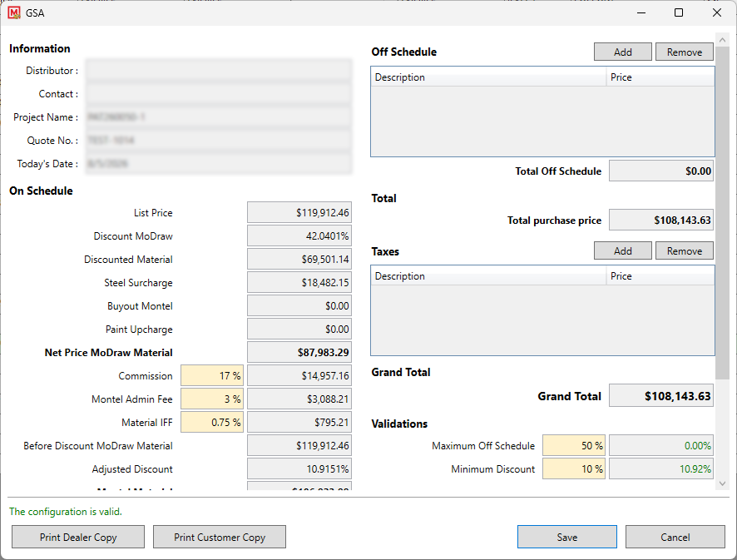Close the GSA window
737x560 pixels.
[717, 12]
